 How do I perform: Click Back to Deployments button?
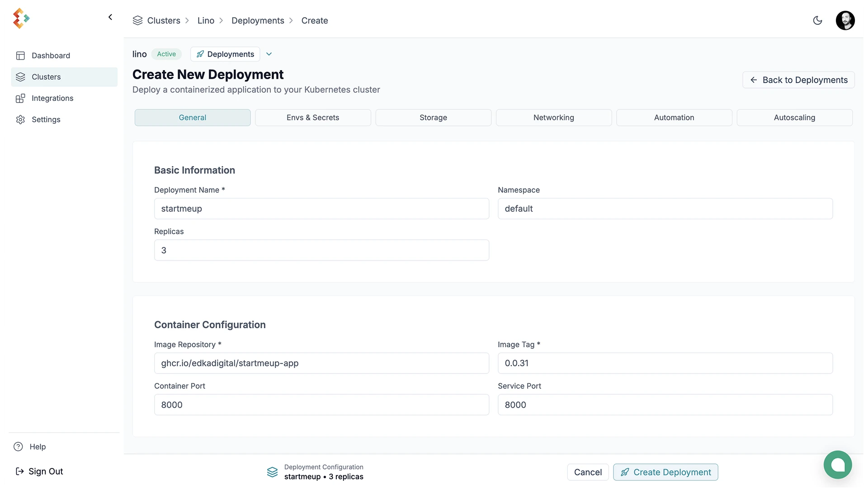click(798, 80)
